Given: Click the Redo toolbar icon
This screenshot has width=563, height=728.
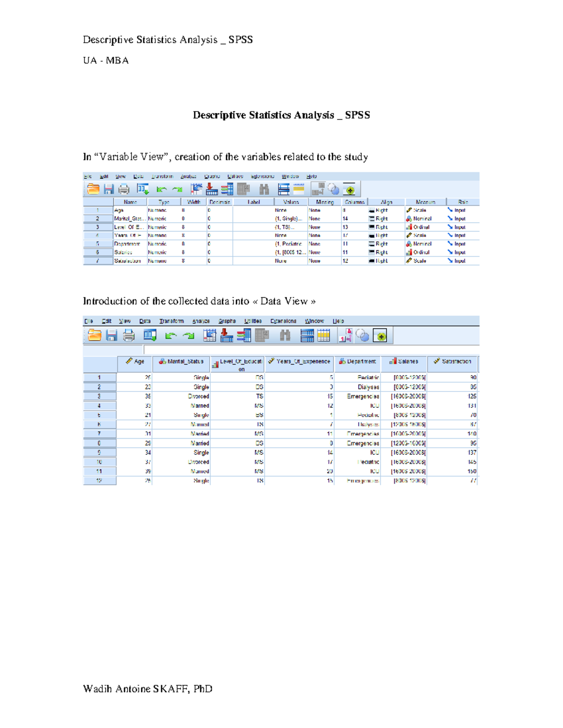Looking at the screenshot, I should 189,334.
